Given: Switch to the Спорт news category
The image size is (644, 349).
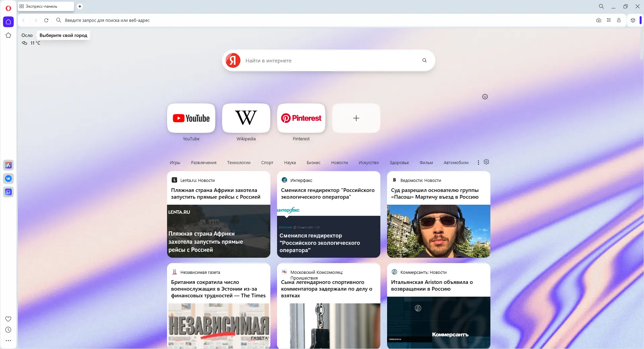Looking at the screenshot, I should click(x=267, y=163).
